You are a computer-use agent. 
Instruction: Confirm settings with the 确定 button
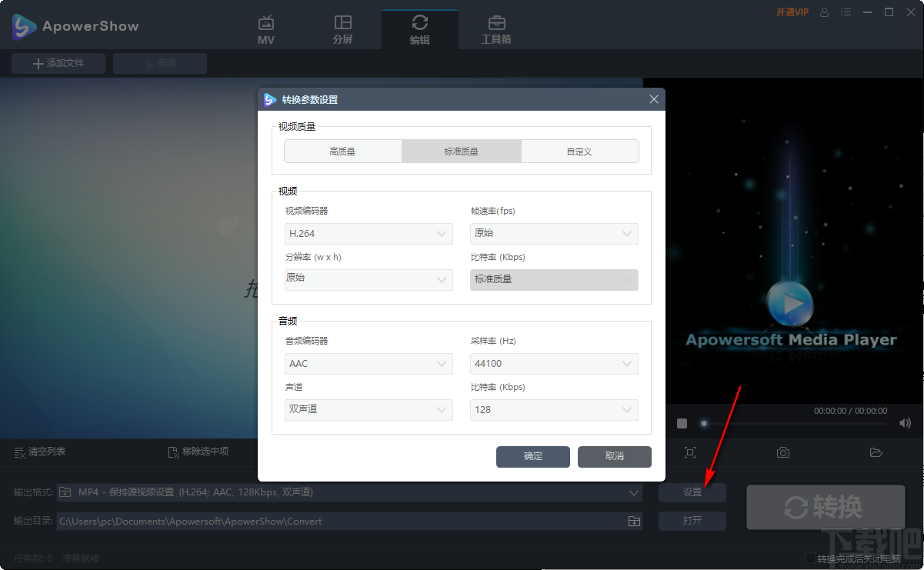click(x=532, y=457)
